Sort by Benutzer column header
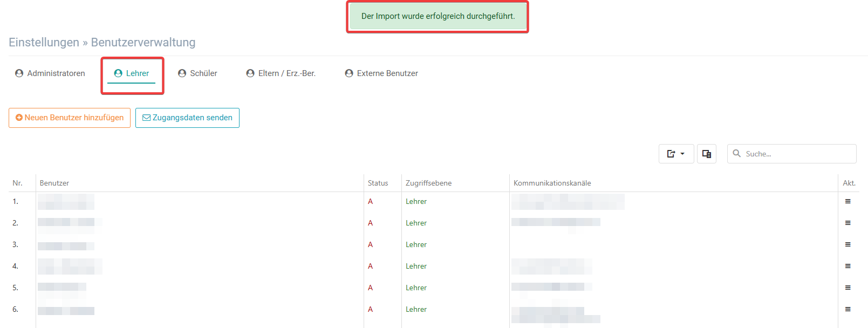 54,183
